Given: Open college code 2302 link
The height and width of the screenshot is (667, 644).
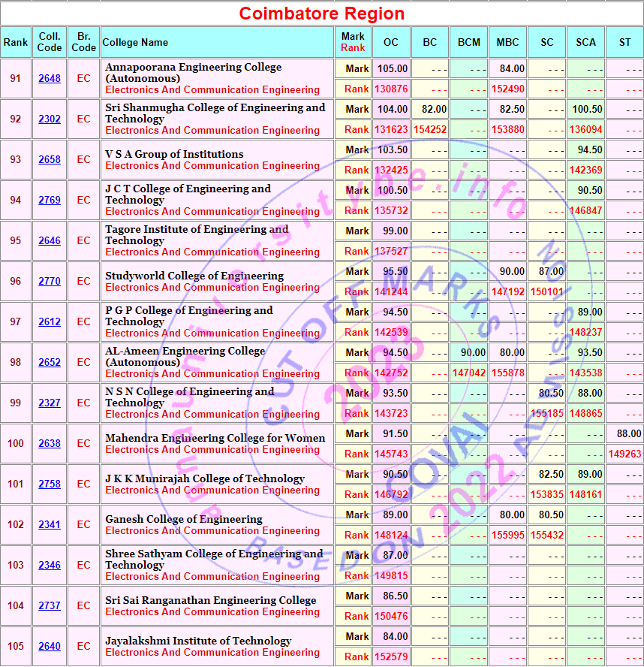Looking at the screenshot, I should point(50,119).
